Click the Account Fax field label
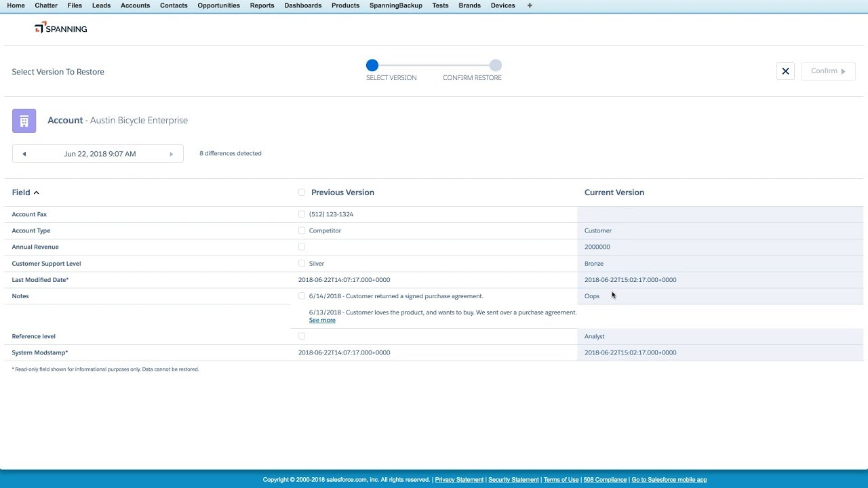This screenshot has width=868, height=488. coord(29,214)
